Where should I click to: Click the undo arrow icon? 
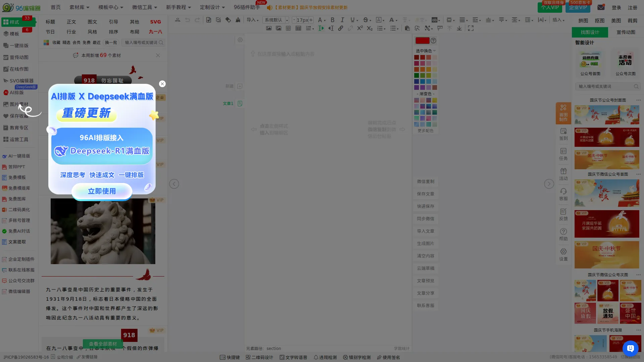click(187, 20)
